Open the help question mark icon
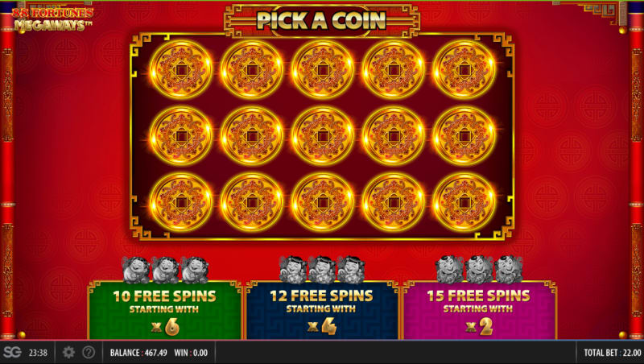 [x=89, y=353]
